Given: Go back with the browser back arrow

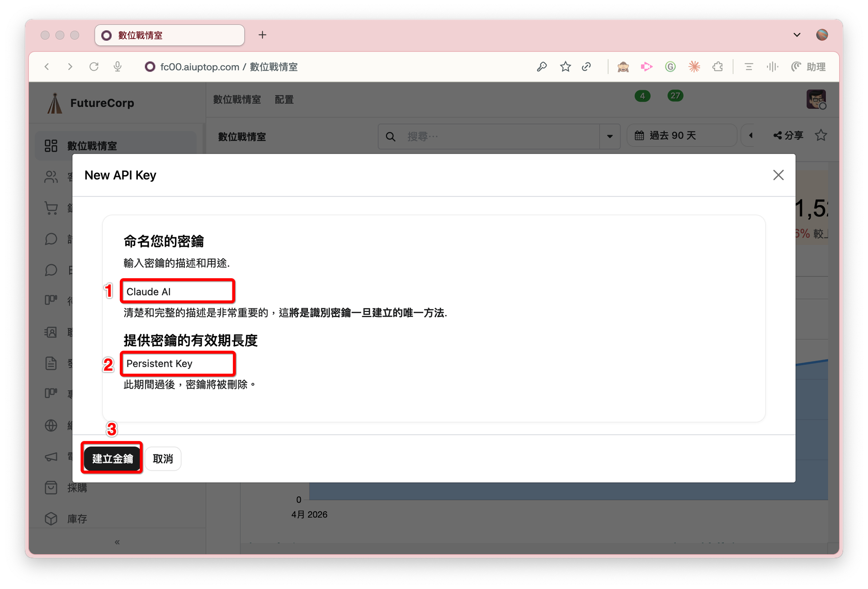Looking at the screenshot, I should [47, 67].
